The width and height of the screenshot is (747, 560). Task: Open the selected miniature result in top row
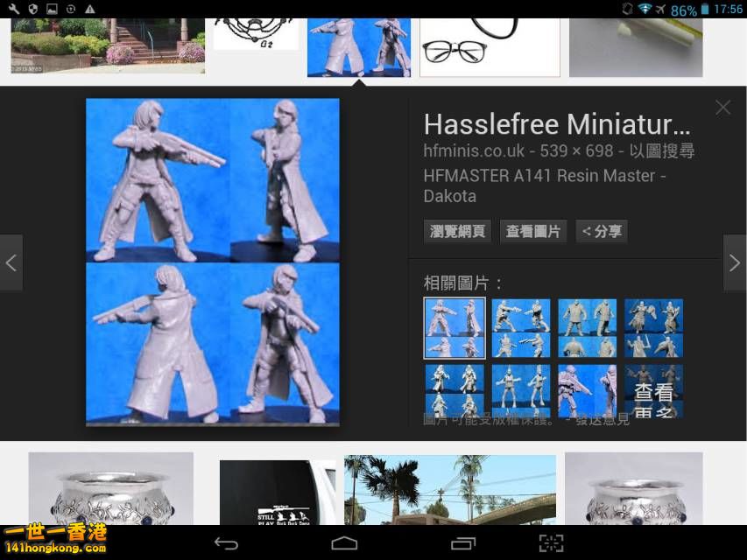(359, 47)
